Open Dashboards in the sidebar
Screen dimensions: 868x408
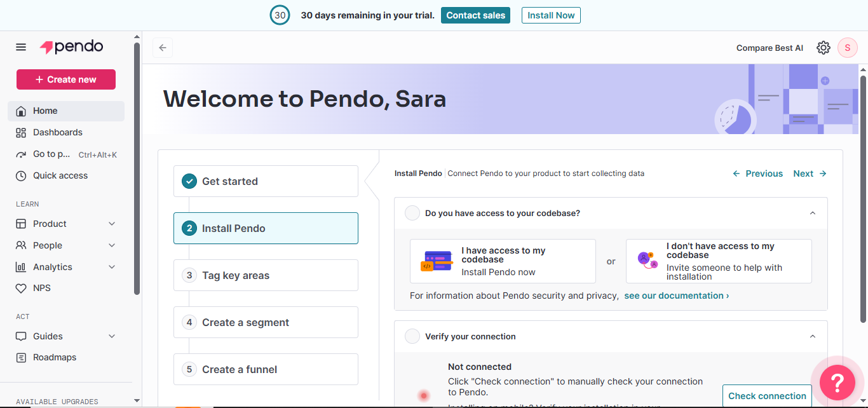point(66,132)
